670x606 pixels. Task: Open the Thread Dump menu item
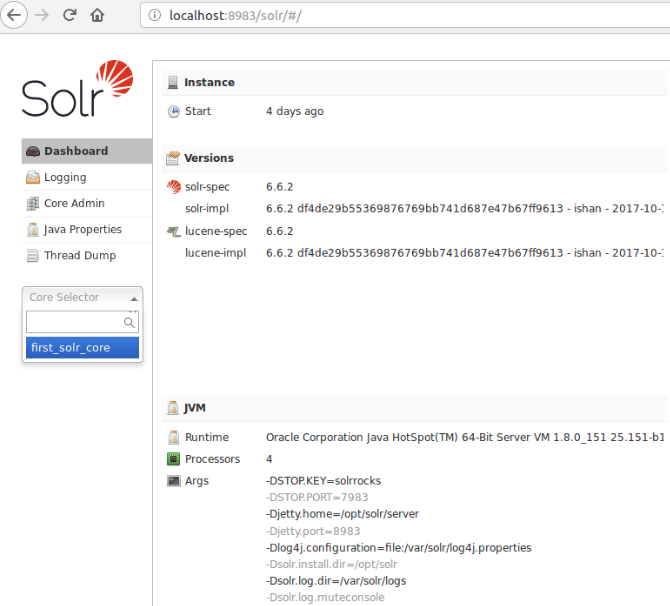pyautogui.click(x=87, y=256)
